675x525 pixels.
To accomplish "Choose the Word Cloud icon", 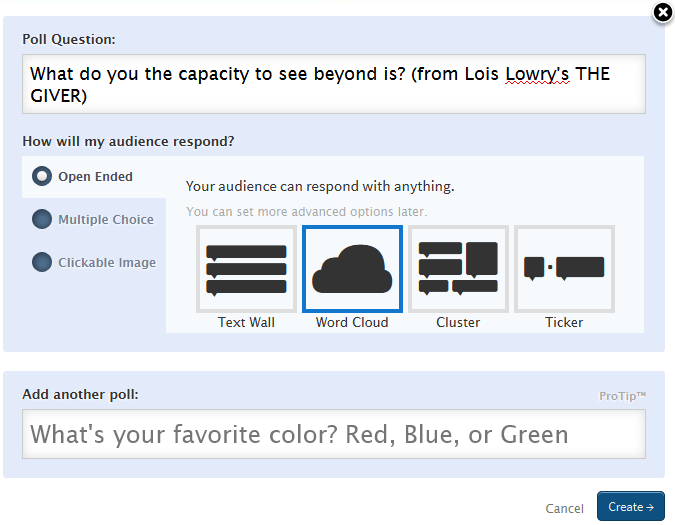I will (x=352, y=269).
